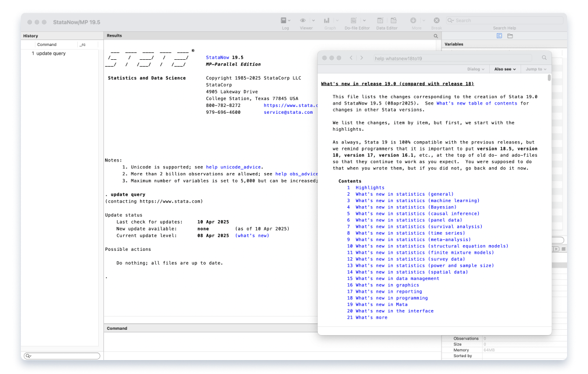The image size is (588, 374).
Task: Open the Dialog dropdown in help viewer
Action: pyautogui.click(x=476, y=69)
